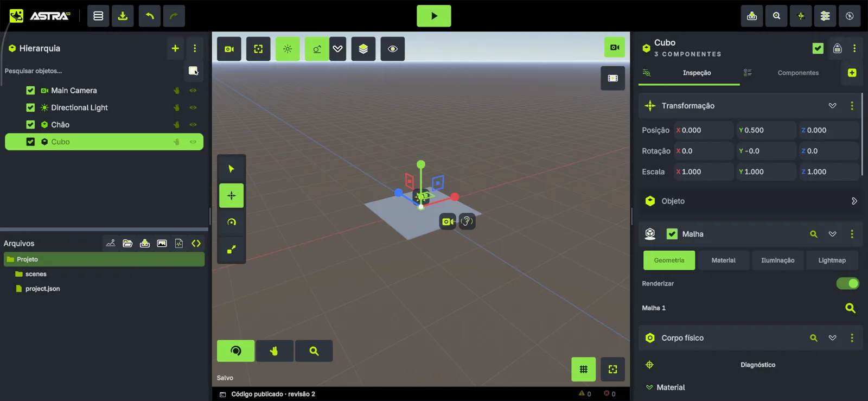Uncheck the Main Camera checkbox

click(x=30, y=91)
